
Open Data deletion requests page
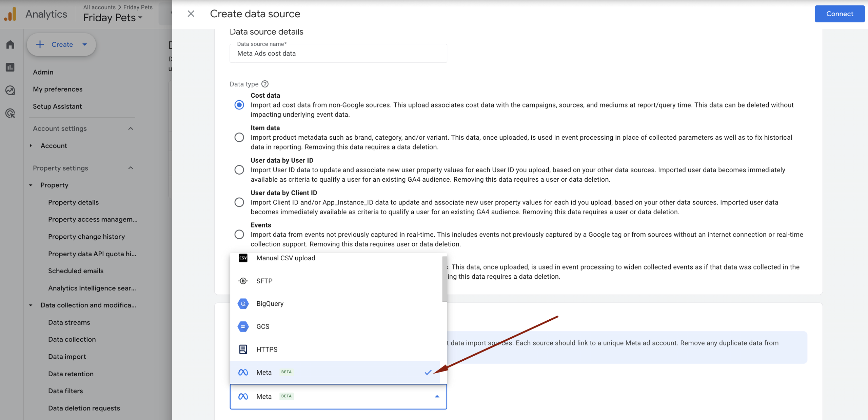[84, 408]
